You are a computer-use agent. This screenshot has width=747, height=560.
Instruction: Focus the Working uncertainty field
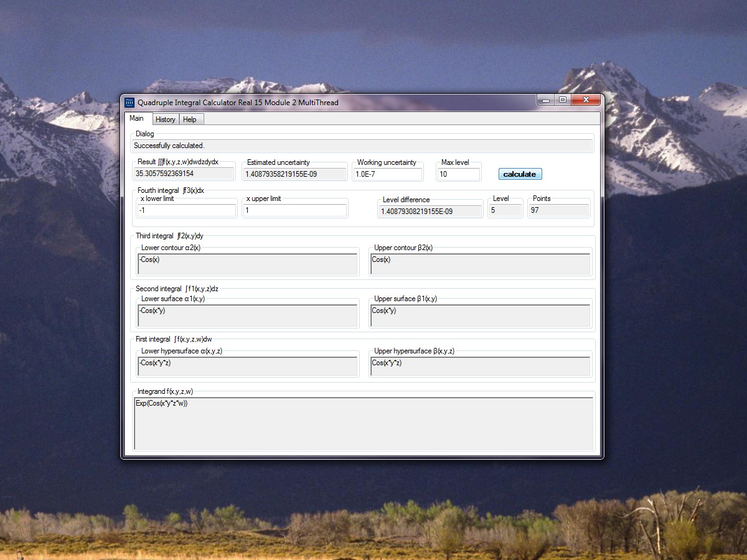point(388,174)
